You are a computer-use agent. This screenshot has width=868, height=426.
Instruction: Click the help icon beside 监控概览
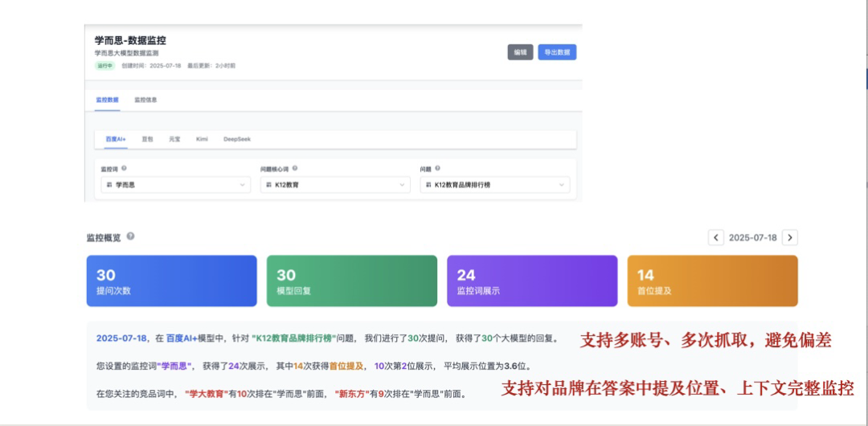[x=130, y=236]
